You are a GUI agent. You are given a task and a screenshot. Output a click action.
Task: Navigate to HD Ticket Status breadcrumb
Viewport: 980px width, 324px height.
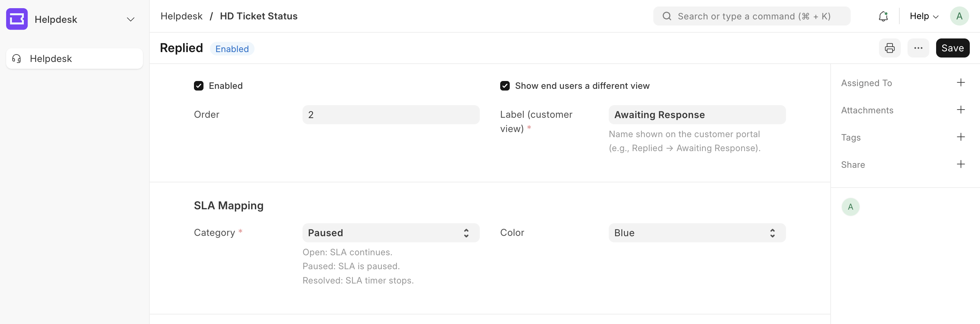[259, 16]
